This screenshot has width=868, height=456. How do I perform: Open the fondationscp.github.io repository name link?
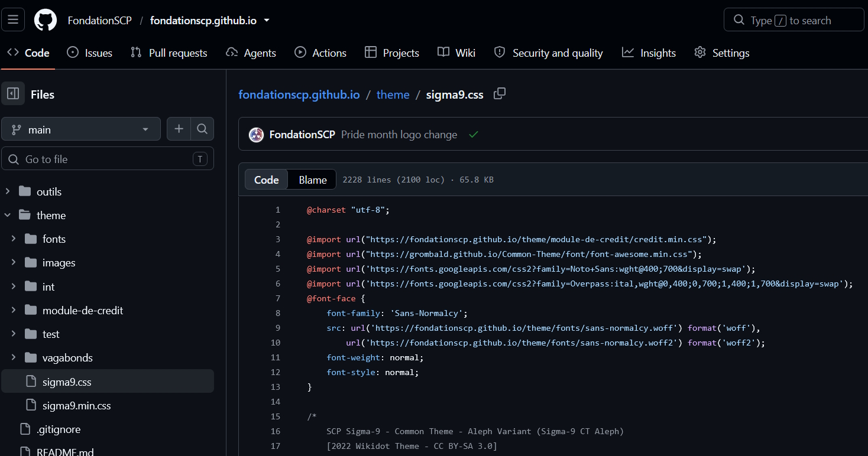click(203, 21)
